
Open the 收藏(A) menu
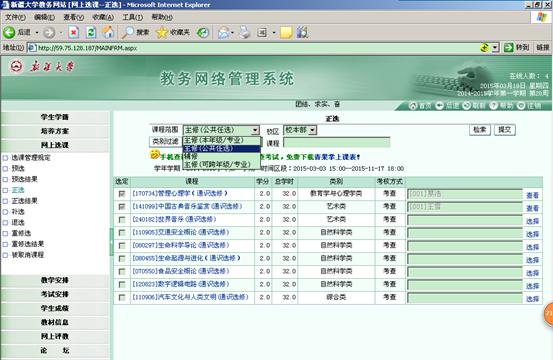point(103,17)
